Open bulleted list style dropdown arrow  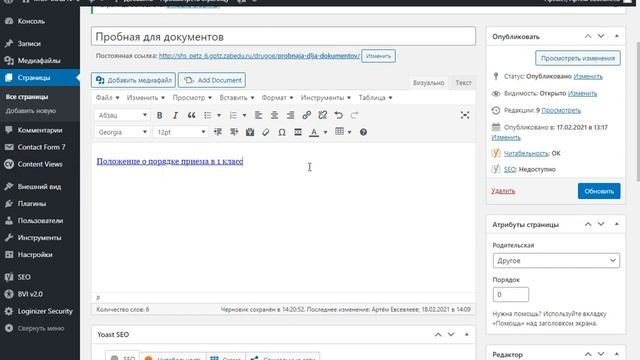coord(219,116)
